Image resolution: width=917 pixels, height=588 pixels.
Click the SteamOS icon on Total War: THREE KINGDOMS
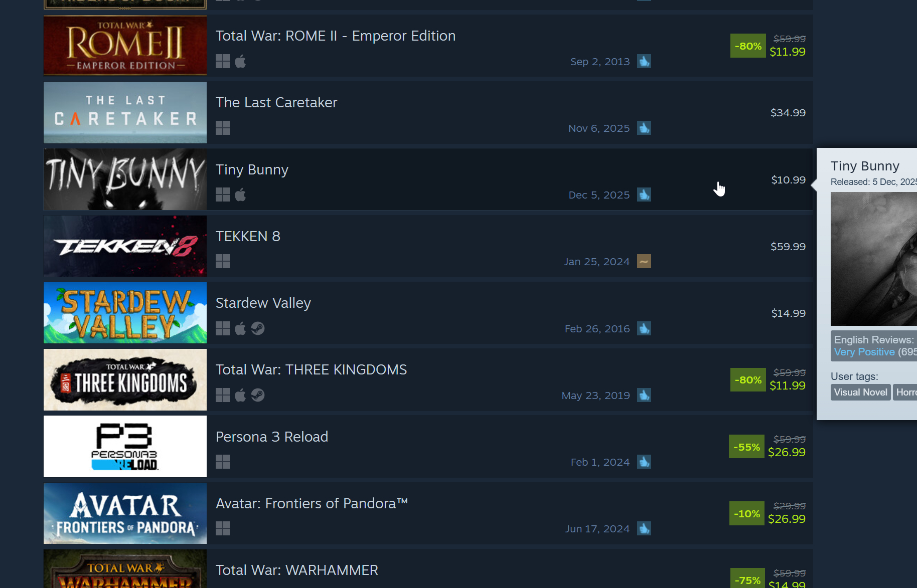pyautogui.click(x=258, y=395)
